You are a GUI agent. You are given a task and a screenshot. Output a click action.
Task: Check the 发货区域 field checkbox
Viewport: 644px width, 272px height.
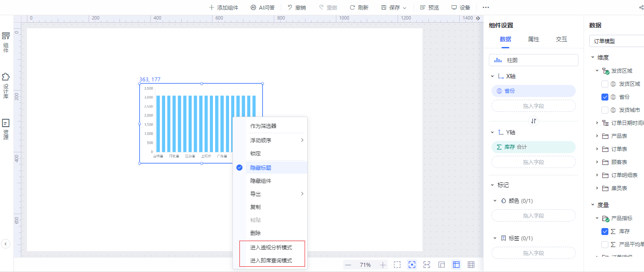(605, 84)
